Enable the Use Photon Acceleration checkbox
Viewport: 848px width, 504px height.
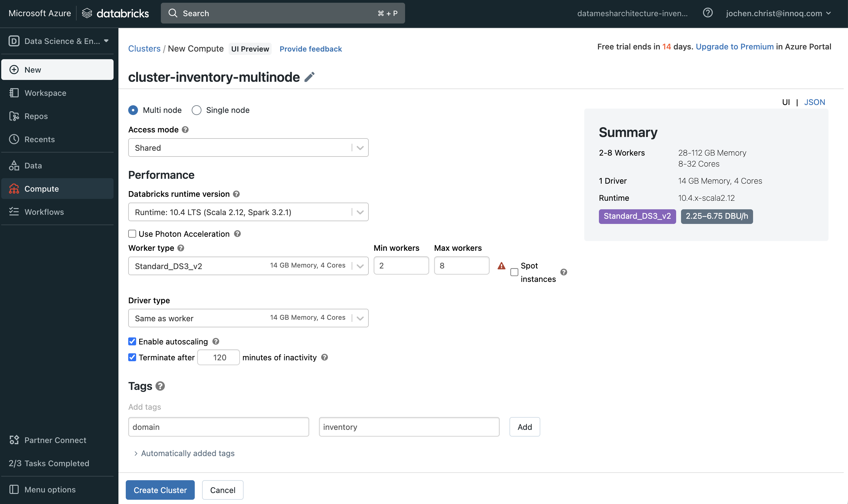click(132, 234)
